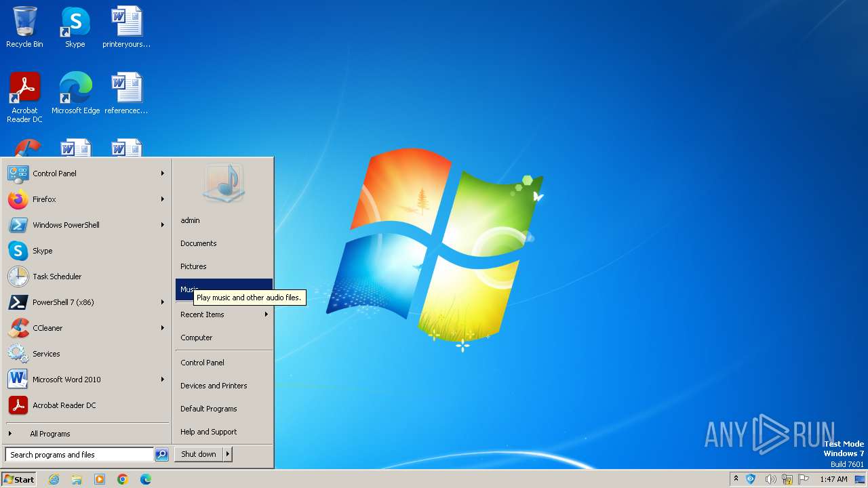Expand the Windows PowerShell jump list arrow

point(163,225)
